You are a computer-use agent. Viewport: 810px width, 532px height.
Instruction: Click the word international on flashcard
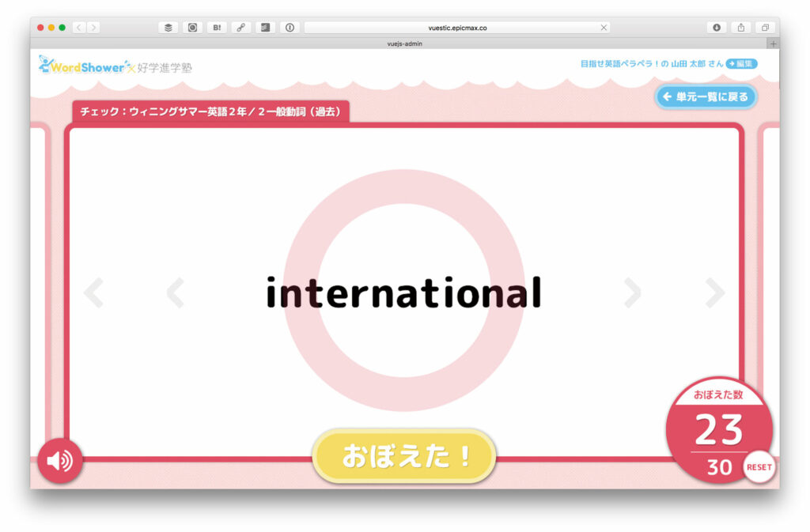click(403, 293)
